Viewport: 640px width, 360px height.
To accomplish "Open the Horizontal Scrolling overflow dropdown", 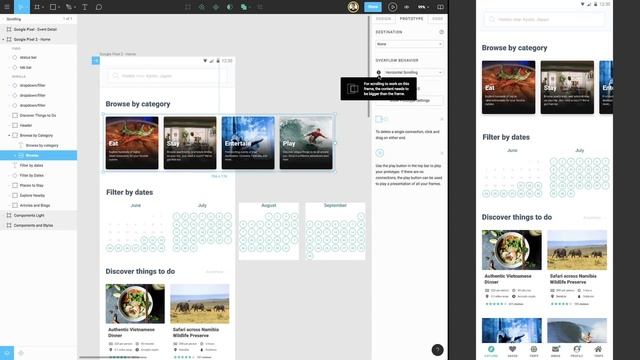I will pyautogui.click(x=413, y=72).
